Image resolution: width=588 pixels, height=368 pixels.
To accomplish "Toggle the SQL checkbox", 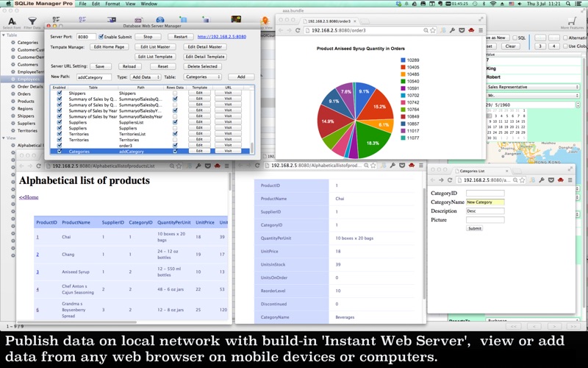I will click(515, 38).
